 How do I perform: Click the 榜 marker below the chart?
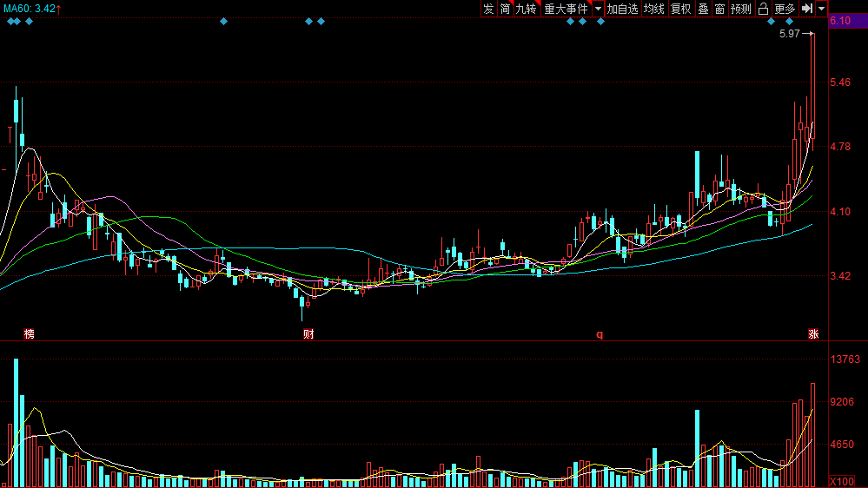[30, 334]
